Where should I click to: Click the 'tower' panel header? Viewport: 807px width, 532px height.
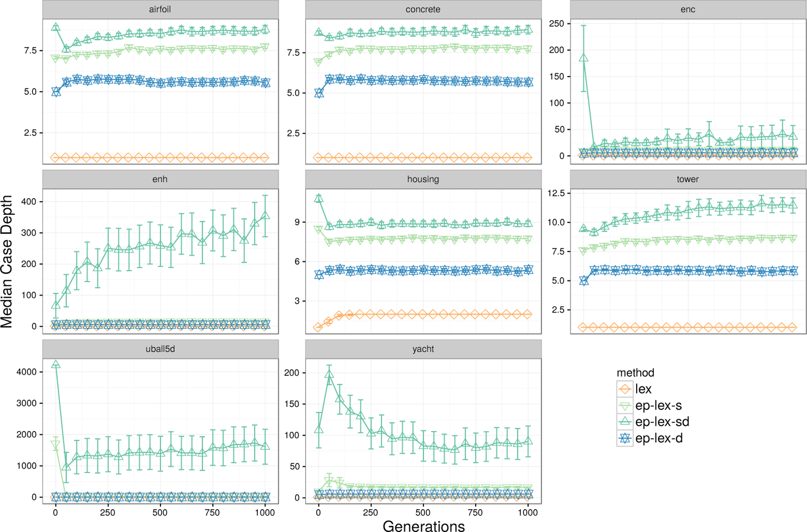(x=688, y=179)
